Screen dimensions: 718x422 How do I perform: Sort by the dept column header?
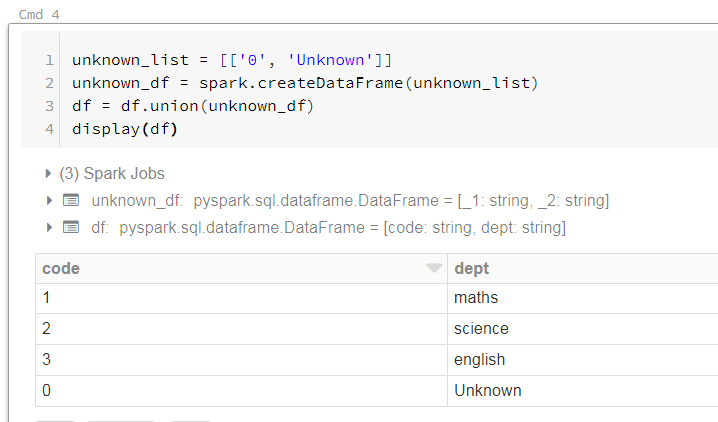[471, 269]
